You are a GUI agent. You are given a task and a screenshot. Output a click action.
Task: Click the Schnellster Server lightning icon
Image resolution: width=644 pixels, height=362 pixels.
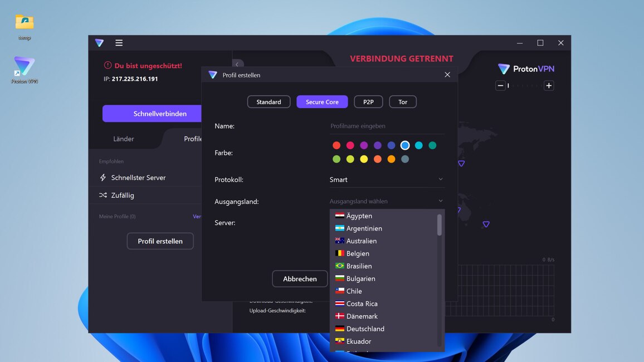pos(102,177)
